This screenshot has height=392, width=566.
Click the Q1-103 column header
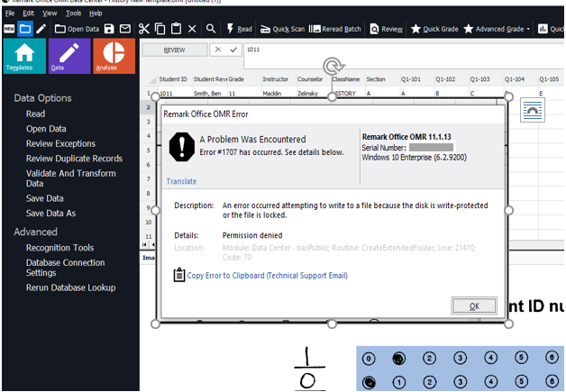pos(486,79)
